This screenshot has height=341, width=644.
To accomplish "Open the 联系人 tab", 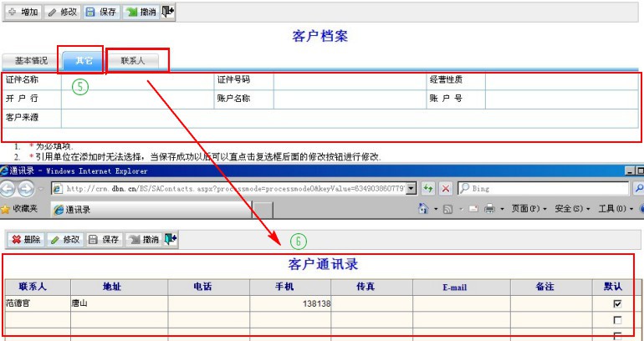I will coord(133,61).
